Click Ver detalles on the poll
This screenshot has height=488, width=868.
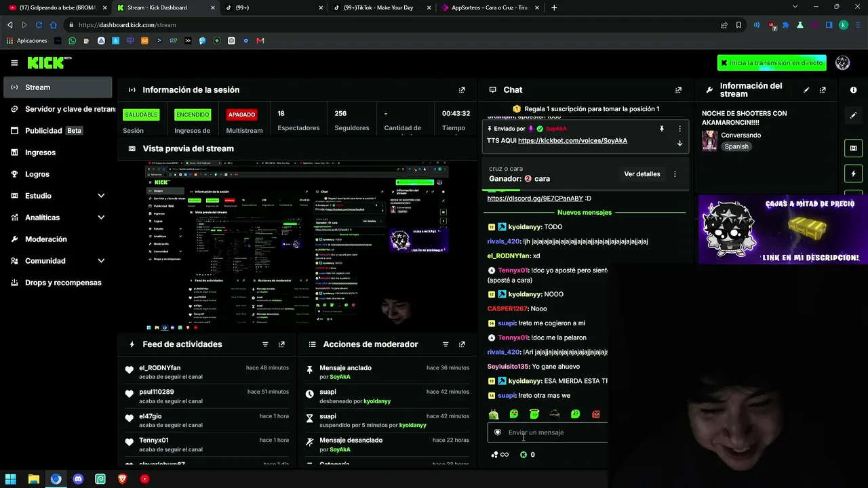coord(642,174)
